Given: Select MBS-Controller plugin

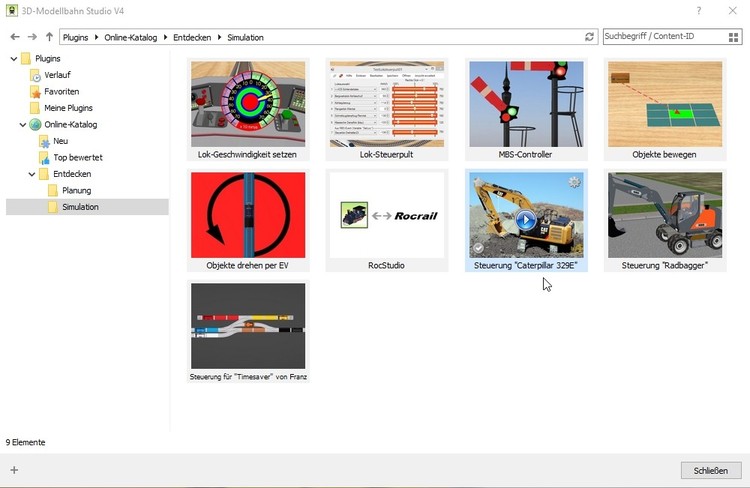Looking at the screenshot, I should coord(526,110).
